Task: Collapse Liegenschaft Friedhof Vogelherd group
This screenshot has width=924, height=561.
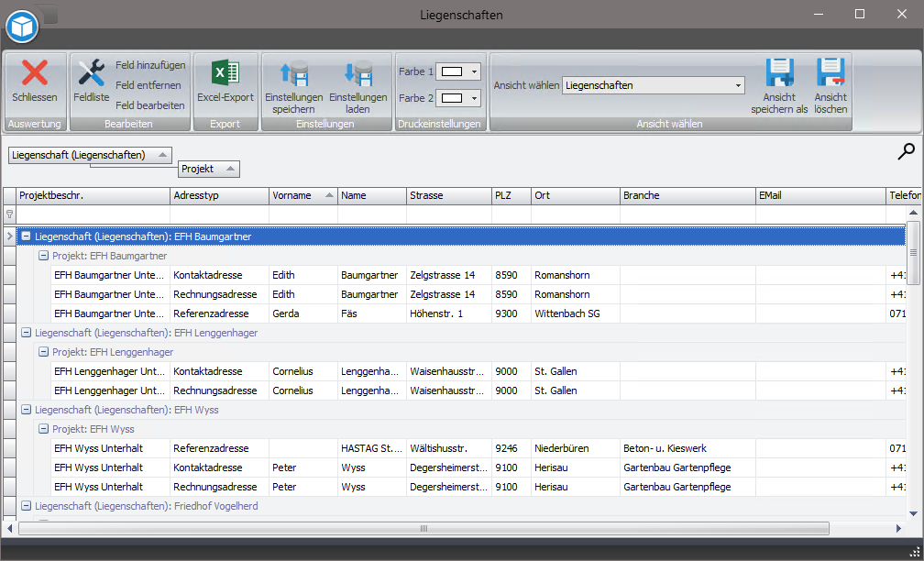Action: [26, 506]
